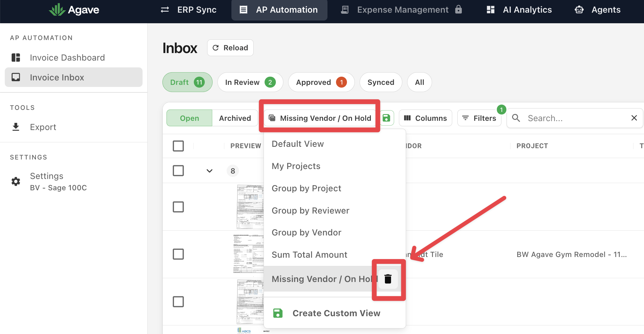Image resolution: width=644 pixels, height=334 pixels.
Task: Switch to the Approved tab
Action: coord(321,82)
